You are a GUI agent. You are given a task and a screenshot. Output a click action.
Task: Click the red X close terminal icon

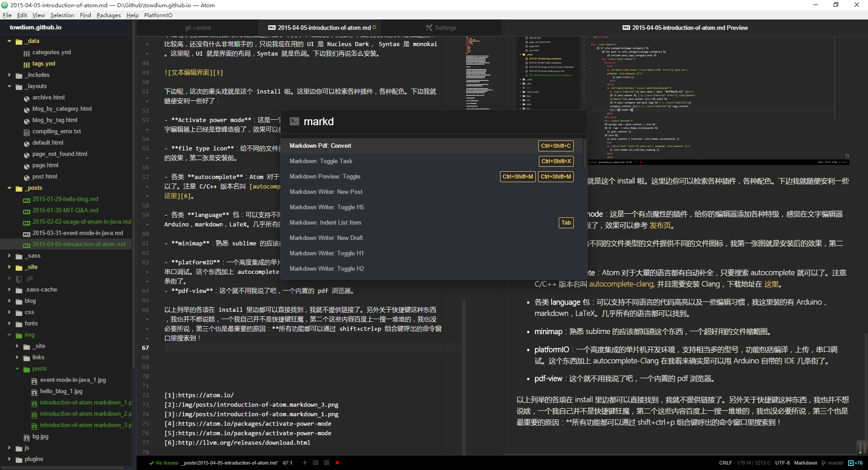point(337,463)
